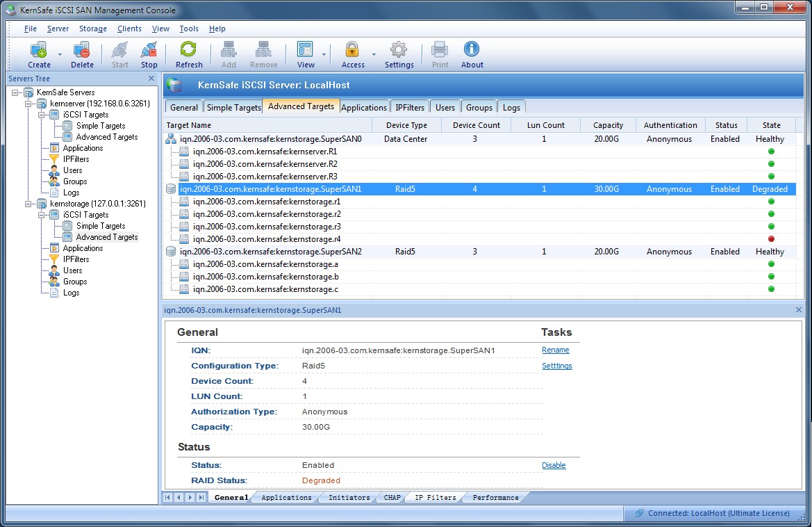Open the Access padlock tool
Viewport: 812px width, 527px height.
[x=352, y=51]
